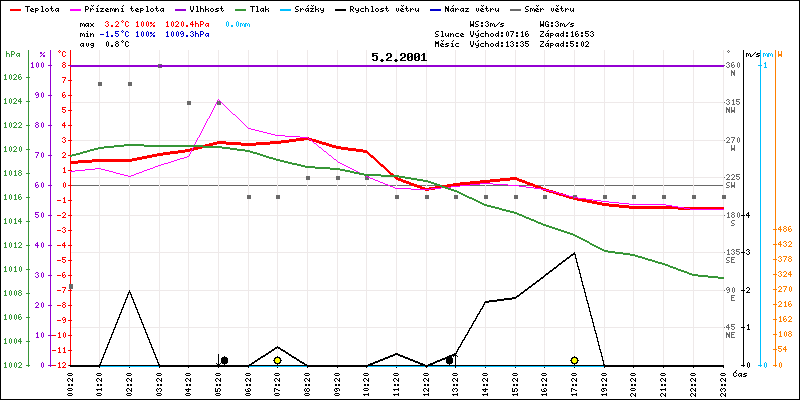The width and height of the screenshot is (800, 400).
Task: Click the wind speed peak near 17:20
Action: [574, 253]
